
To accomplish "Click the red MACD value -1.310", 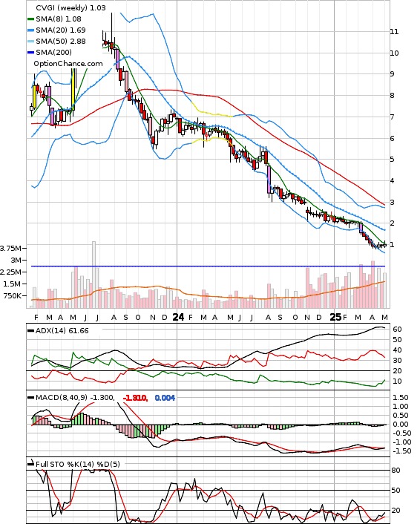I will click(135, 398).
